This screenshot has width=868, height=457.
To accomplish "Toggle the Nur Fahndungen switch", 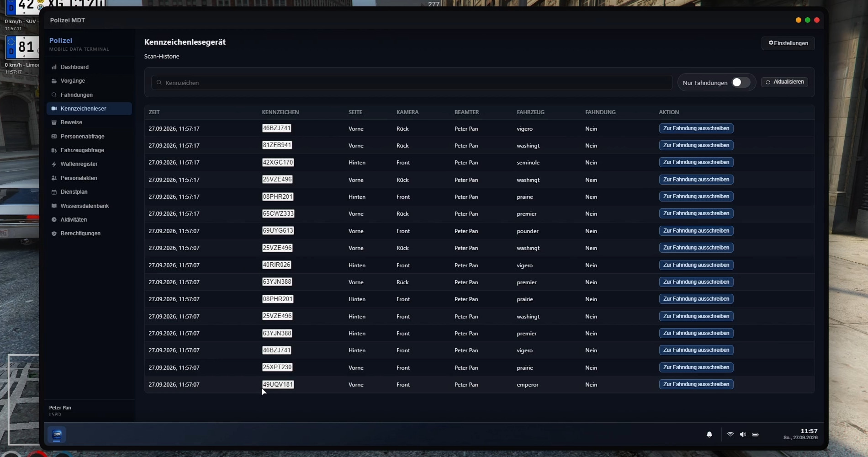I will 741,82.
